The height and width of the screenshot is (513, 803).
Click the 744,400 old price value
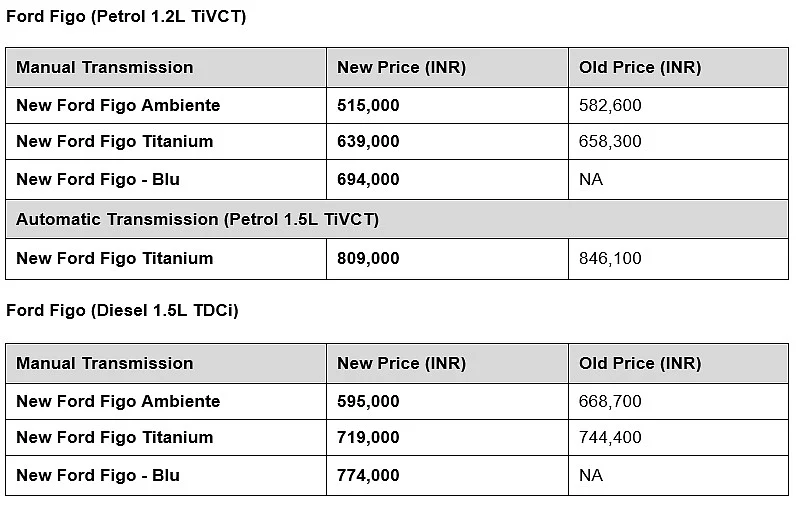(x=610, y=437)
